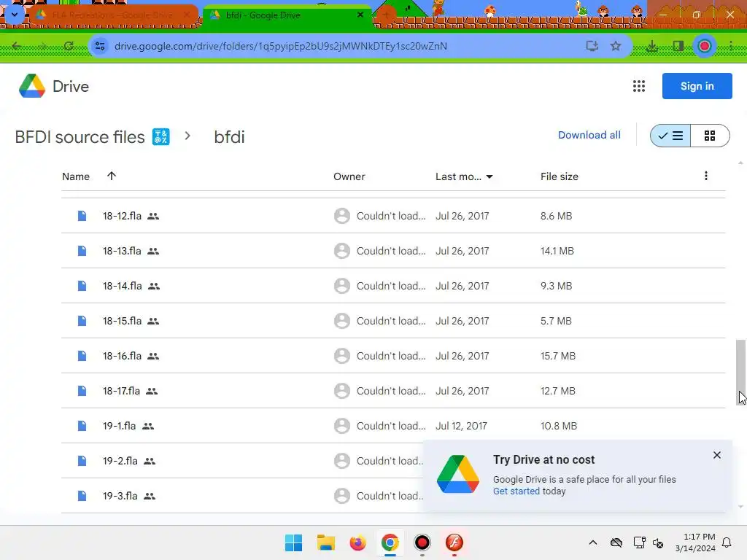
Task: Open the Windows Start menu
Action: (x=293, y=542)
